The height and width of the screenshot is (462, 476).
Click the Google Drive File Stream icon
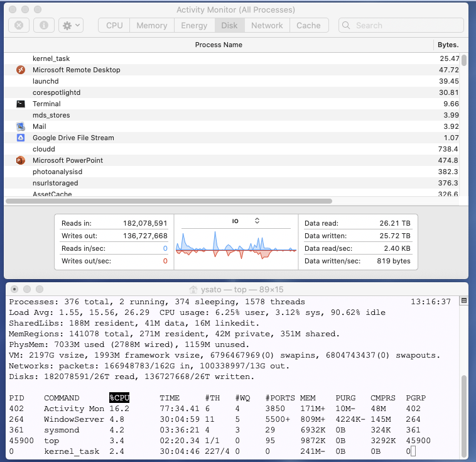click(21, 138)
